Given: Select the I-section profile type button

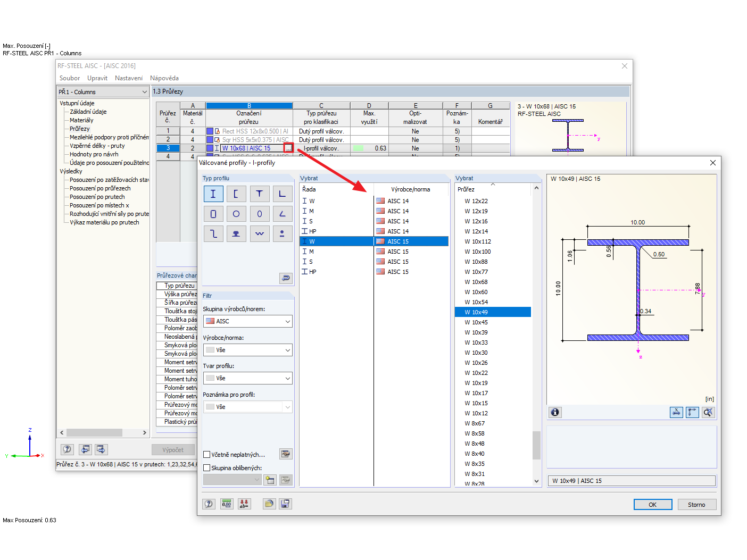Looking at the screenshot, I should pyautogui.click(x=213, y=194).
